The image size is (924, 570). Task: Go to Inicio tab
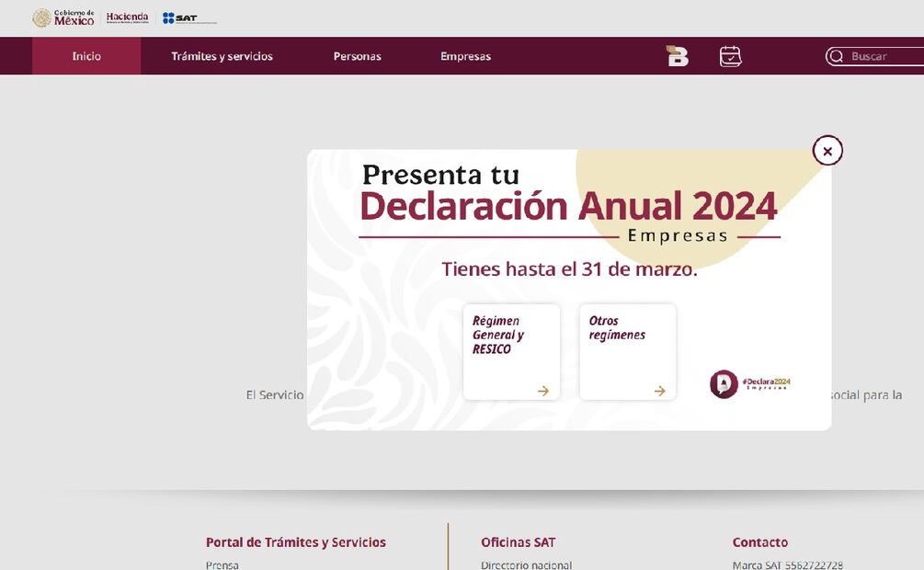point(86,56)
